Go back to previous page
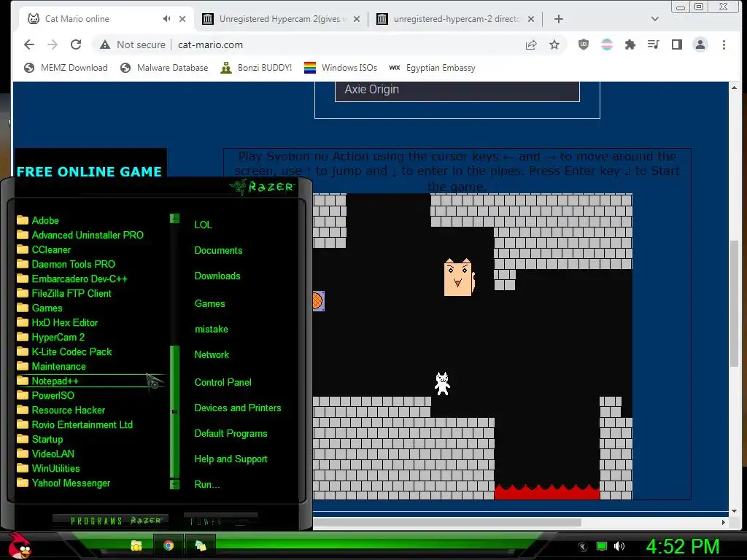Image resolution: width=747 pixels, height=560 pixels. [x=29, y=44]
